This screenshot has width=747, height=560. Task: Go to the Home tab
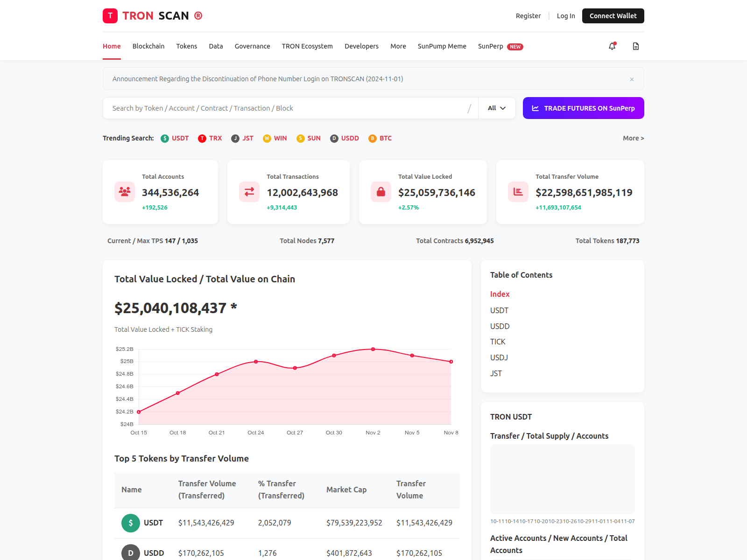coord(112,46)
